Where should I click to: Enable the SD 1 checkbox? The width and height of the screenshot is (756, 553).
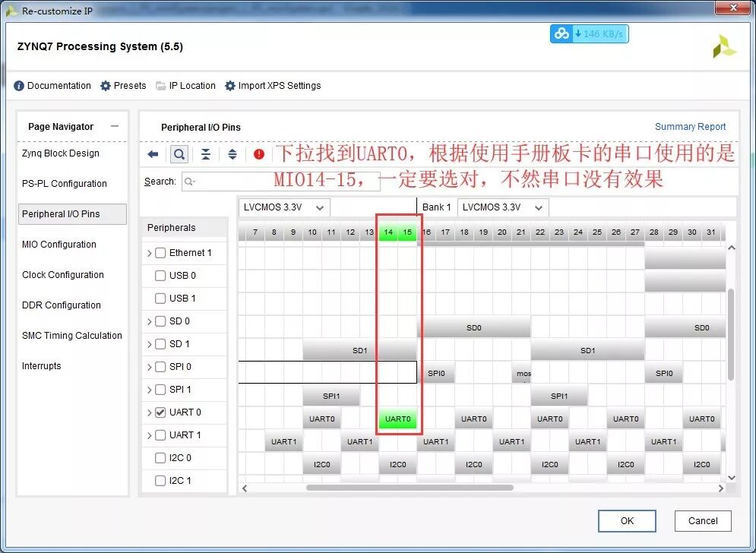tap(160, 344)
